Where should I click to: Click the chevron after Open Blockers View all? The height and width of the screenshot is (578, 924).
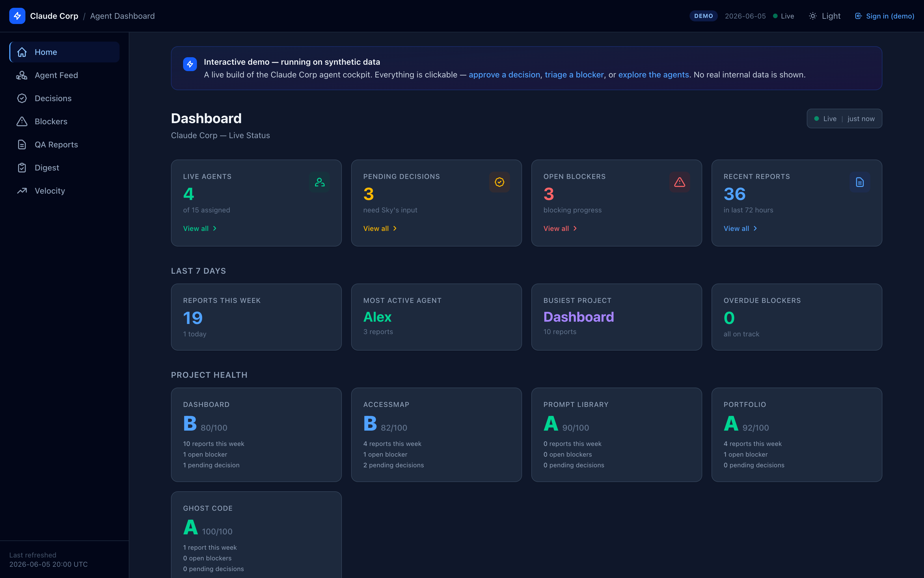coord(575,229)
